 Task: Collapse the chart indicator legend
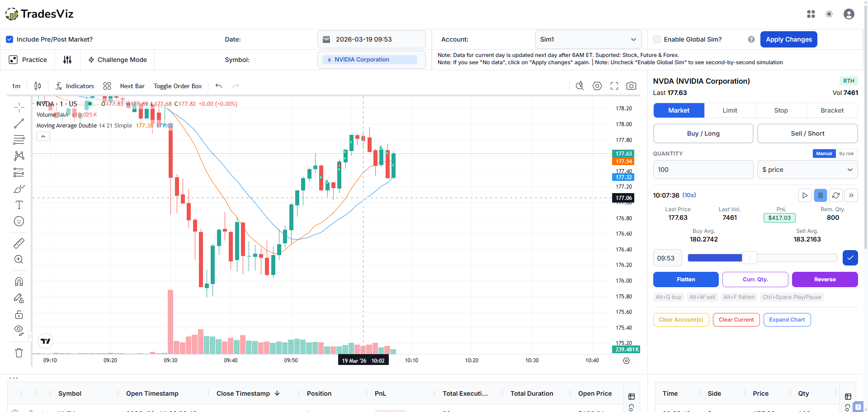click(43, 137)
